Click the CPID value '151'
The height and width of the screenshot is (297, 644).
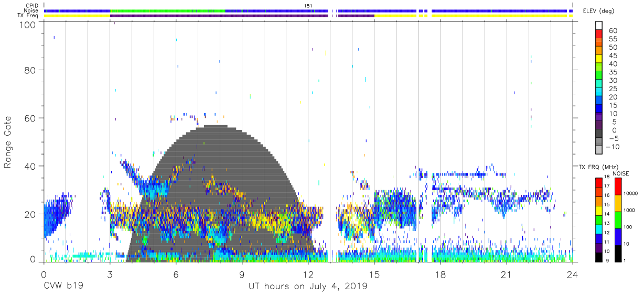tap(308, 5)
